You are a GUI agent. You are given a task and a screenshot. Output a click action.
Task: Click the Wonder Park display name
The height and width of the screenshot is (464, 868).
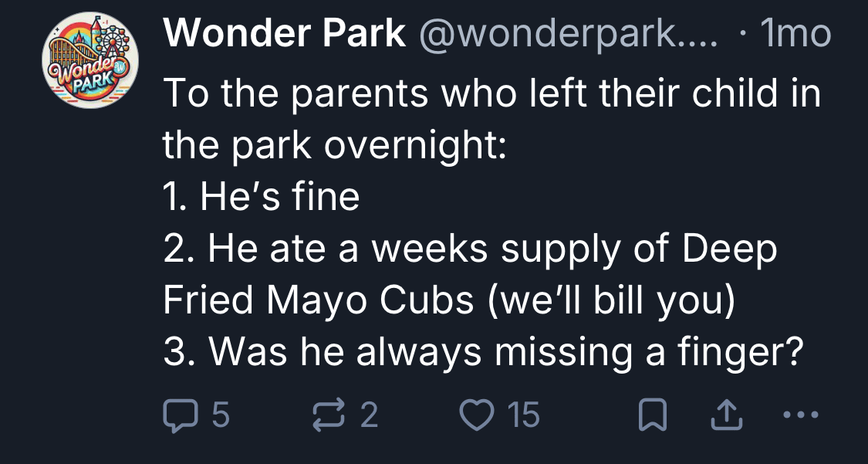(285, 34)
